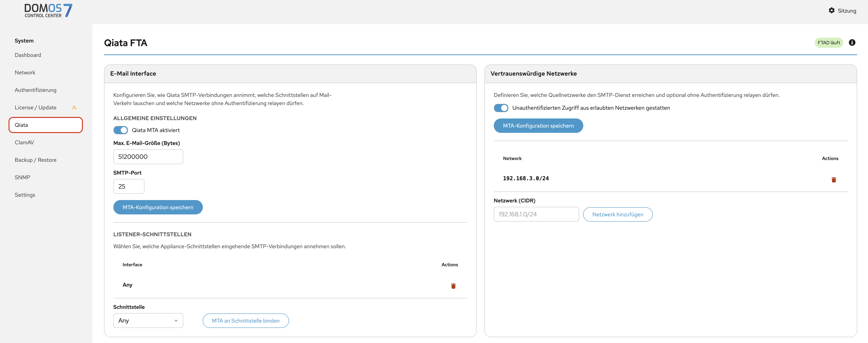Click the FTAD läuft status badge
The height and width of the screenshot is (343, 868).
coord(829,43)
